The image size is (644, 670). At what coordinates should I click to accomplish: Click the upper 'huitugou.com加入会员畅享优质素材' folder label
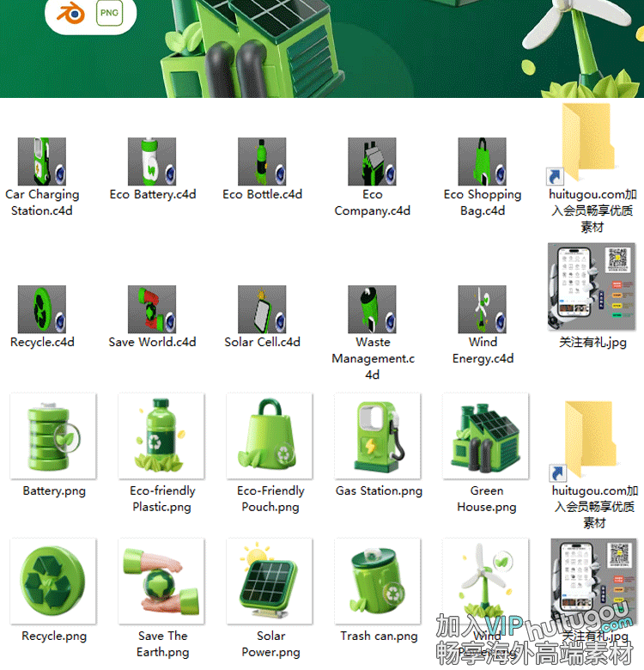(x=592, y=210)
